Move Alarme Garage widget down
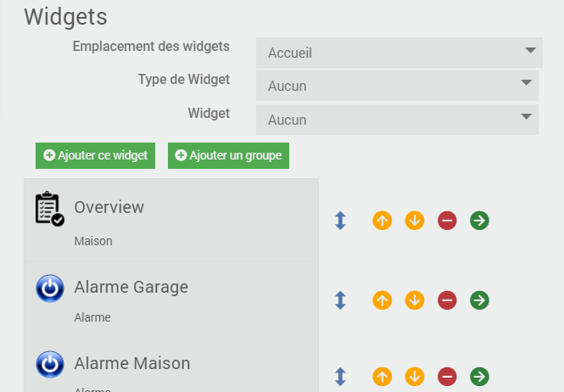 (415, 300)
